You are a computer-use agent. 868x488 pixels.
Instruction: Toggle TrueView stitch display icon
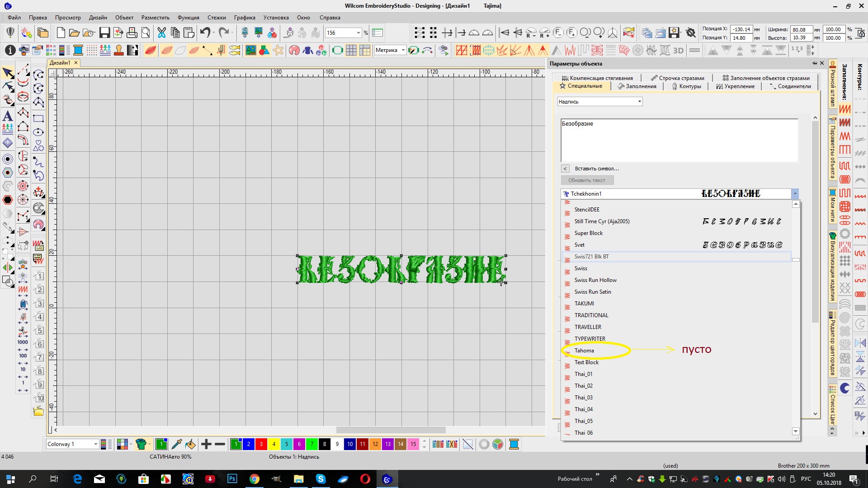[151, 50]
